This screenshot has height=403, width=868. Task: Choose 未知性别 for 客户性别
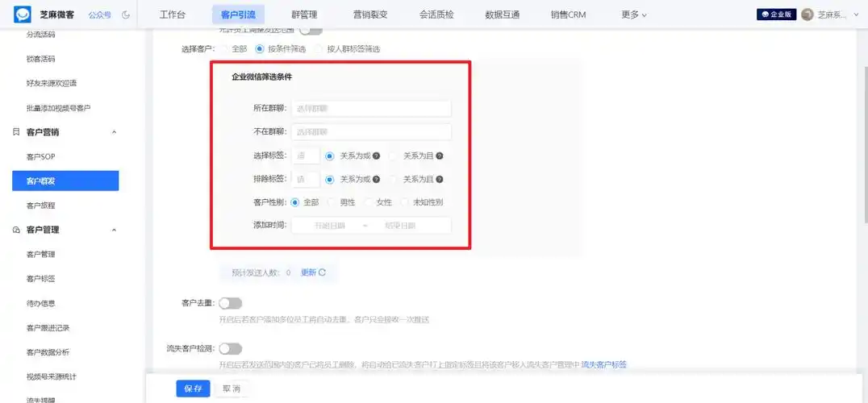coord(405,202)
